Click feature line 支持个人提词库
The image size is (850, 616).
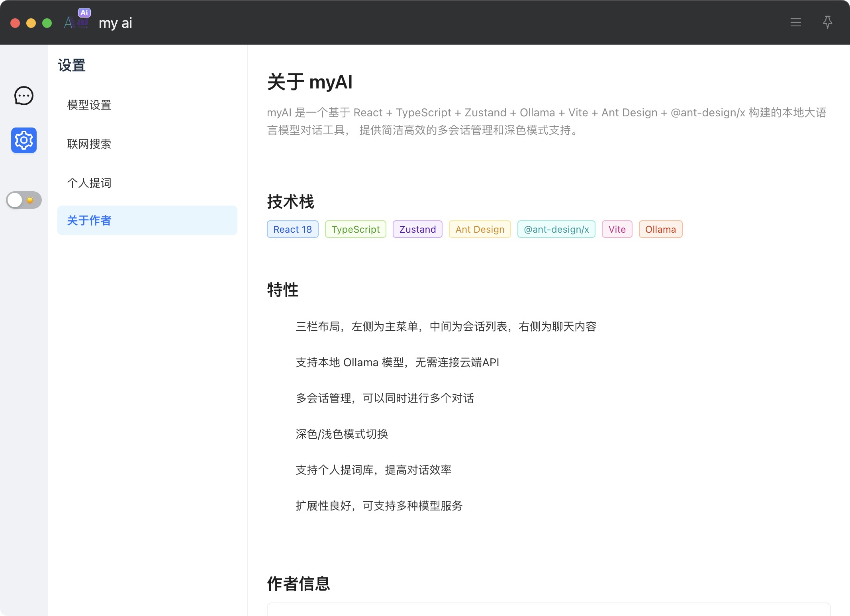374,470
